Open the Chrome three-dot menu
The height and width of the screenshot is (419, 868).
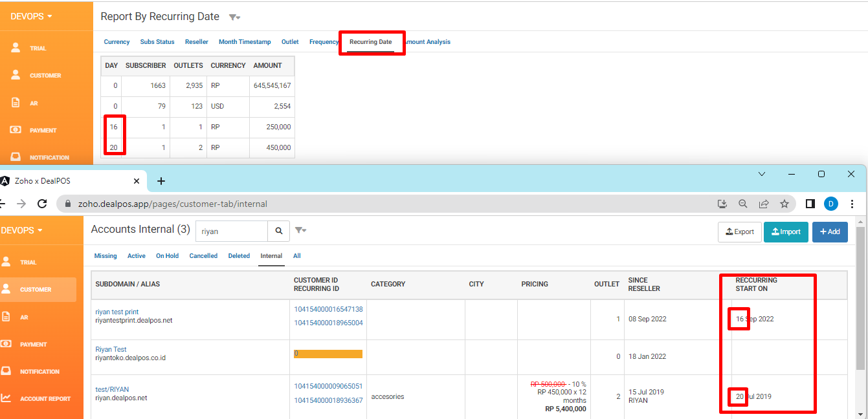point(852,204)
